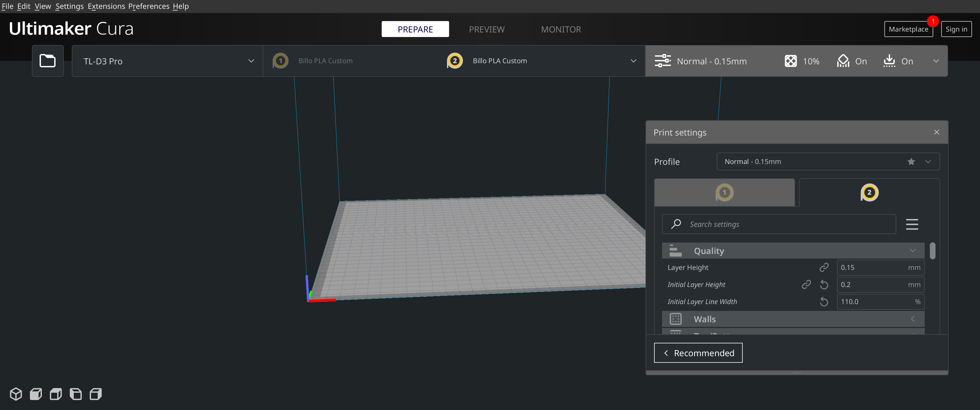980x410 pixels.
Task: Go back to Recommended settings
Action: coord(698,353)
